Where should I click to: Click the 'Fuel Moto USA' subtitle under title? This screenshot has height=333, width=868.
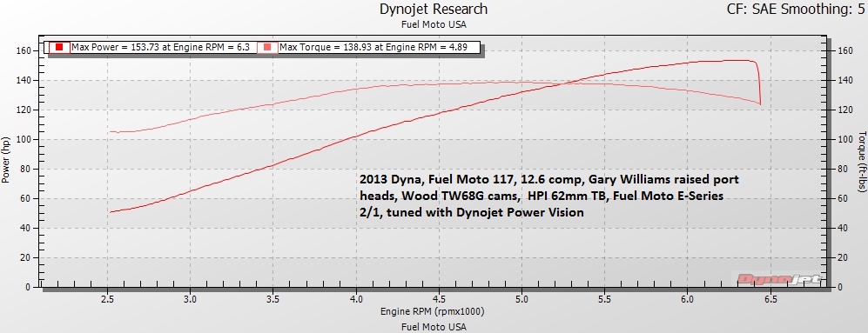coord(434,24)
